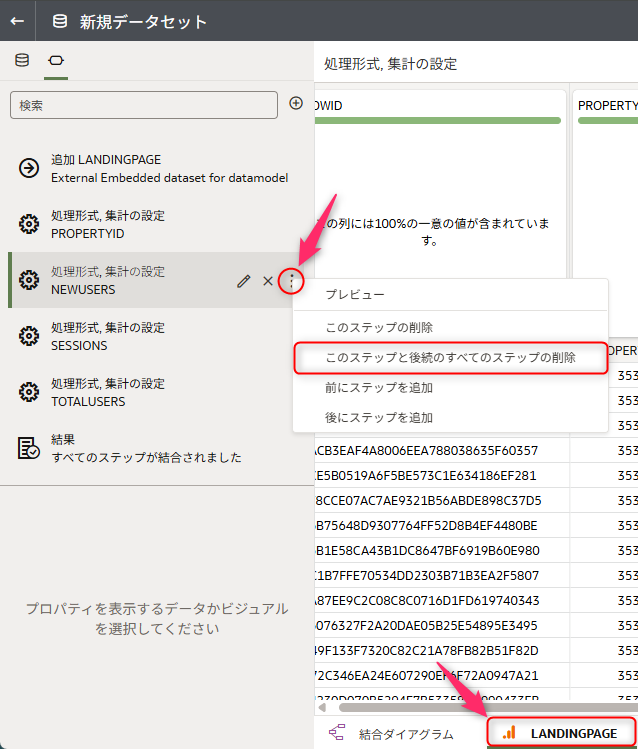Click the gear icon for NEWUSERS step

29,280
